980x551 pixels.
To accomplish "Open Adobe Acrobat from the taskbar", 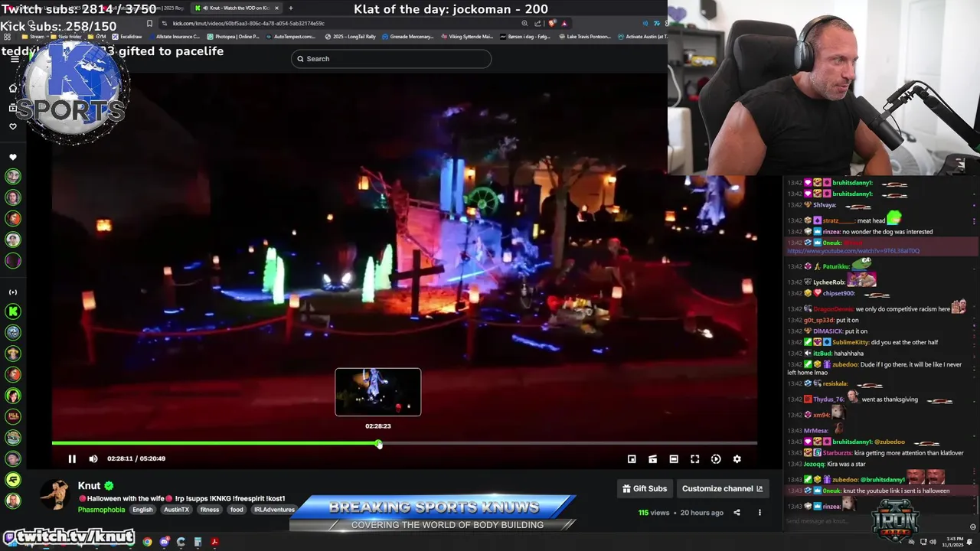I will (214, 543).
